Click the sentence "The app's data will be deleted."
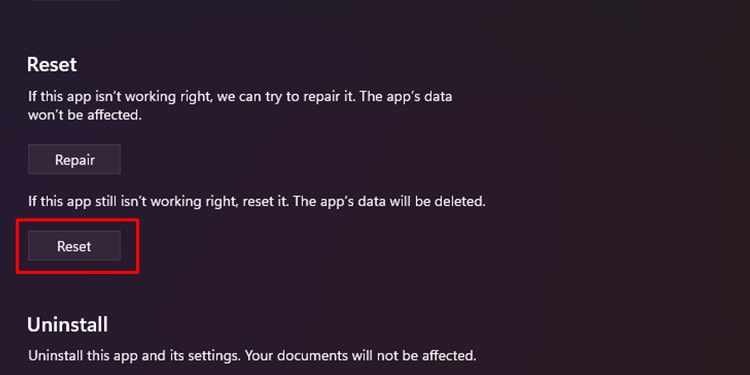750x375 pixels. tap(389, 201)
